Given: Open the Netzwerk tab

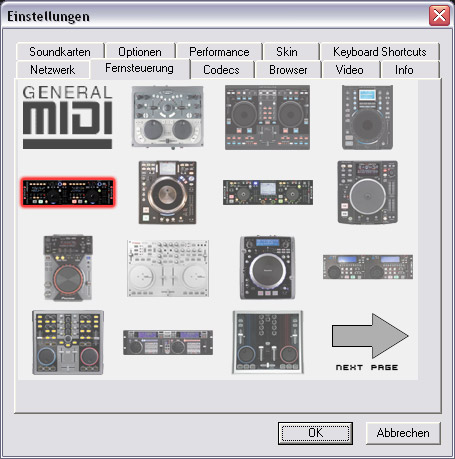Looking at the screenshot, I should pos(53,70).
